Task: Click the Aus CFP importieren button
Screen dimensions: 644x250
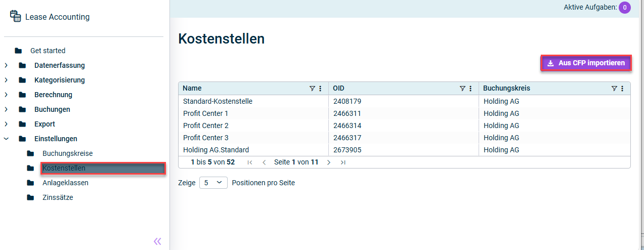Action: pyautogui.click(x=586, y=63)
